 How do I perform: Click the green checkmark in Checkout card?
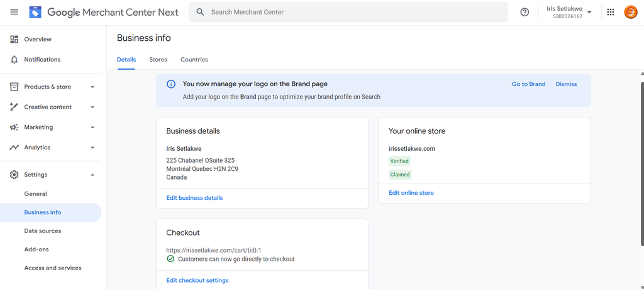point(170,259)
